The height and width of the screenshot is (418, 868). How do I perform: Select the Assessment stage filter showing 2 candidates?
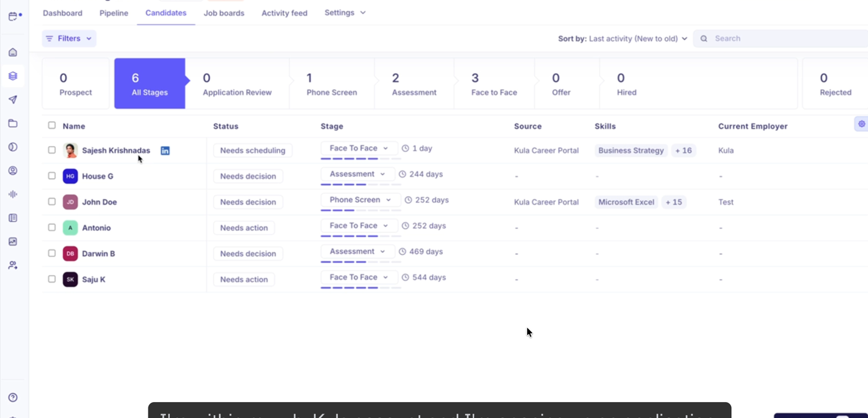[414, 83]
